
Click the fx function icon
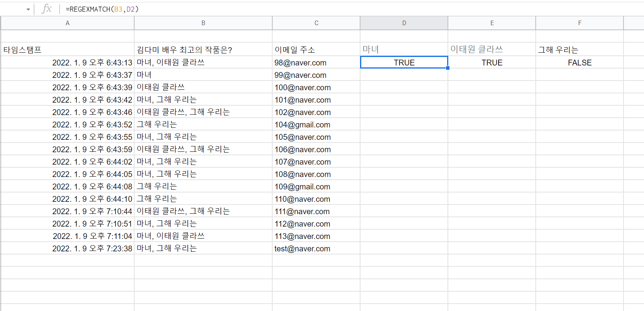click(x=46, y=9)
